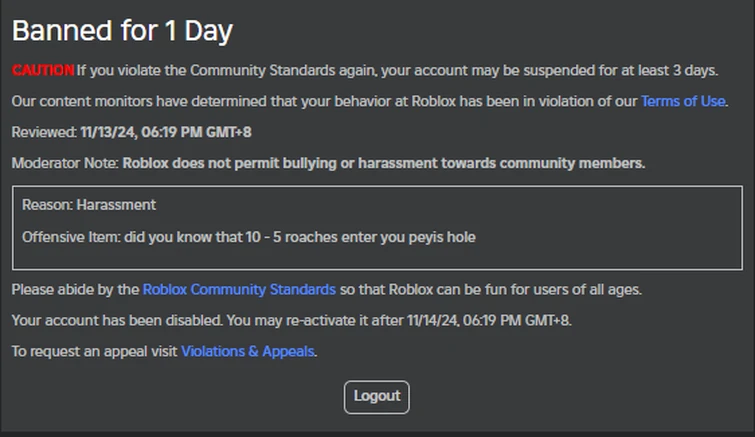Click the Logout button
This screenshot has width=755, height=437.
coord(377,396)
